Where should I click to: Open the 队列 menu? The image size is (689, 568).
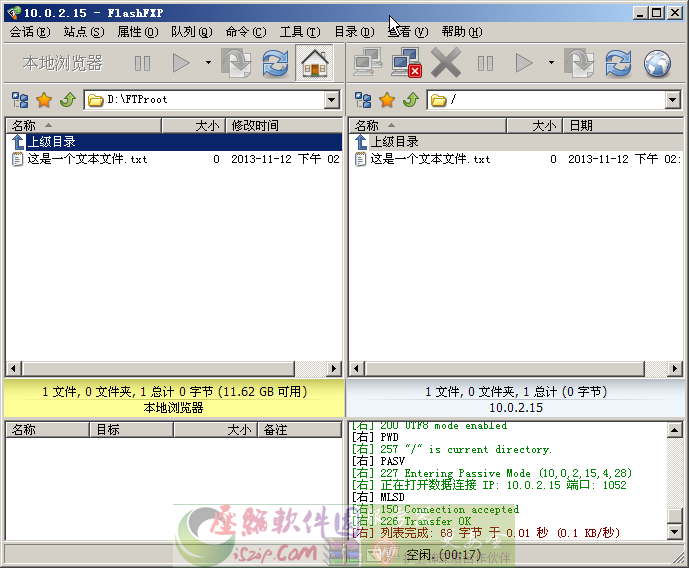coord(192,32)
